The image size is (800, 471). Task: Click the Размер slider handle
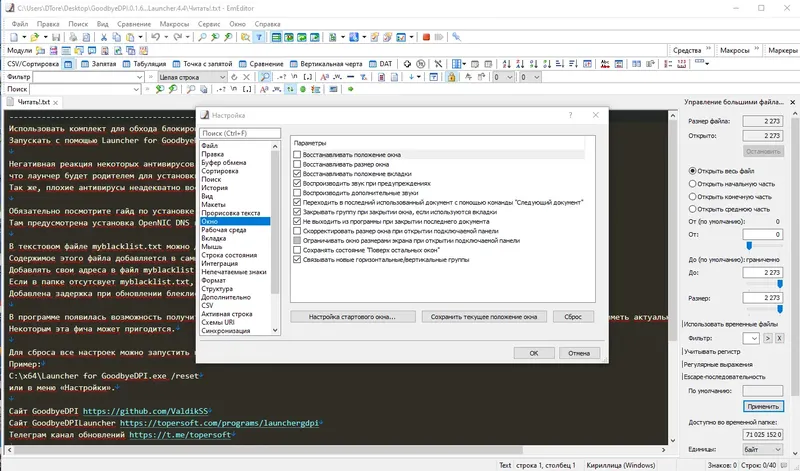[x=780, y=309]
